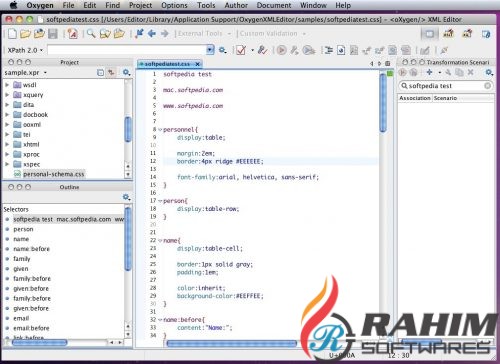
Task: Click the Open URL folder-globe icon
Action: pyautogui.click(x=39, y=33)
